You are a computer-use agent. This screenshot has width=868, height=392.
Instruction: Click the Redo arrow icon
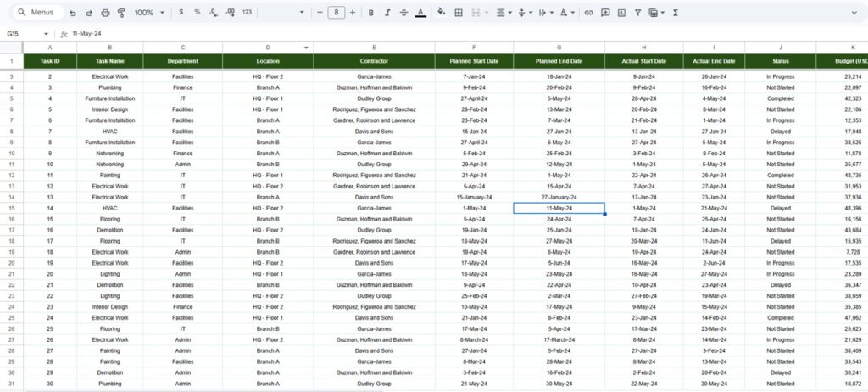click(89, 12)
